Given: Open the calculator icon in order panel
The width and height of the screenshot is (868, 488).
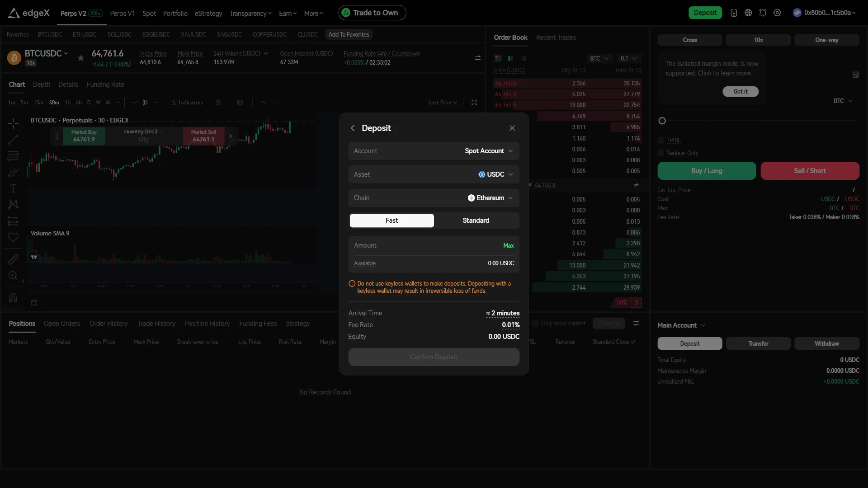Looking at the screenshot, I should tap(856, 75).
